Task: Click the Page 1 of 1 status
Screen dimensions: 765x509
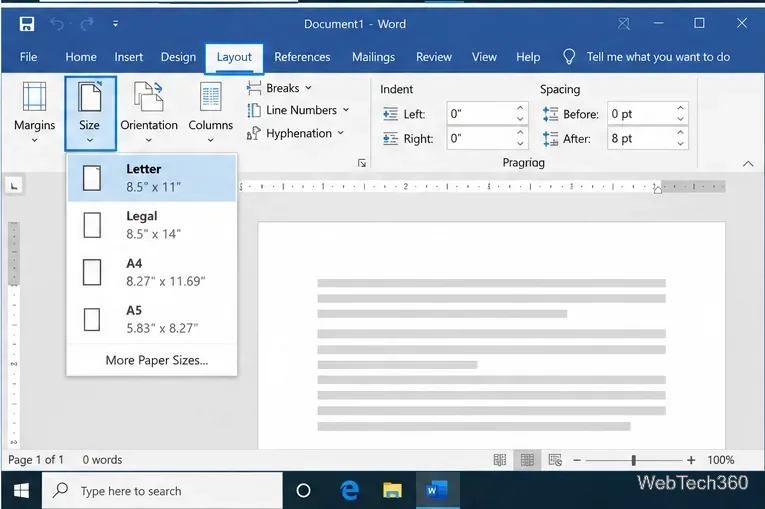Action: (x=36, y=460)
